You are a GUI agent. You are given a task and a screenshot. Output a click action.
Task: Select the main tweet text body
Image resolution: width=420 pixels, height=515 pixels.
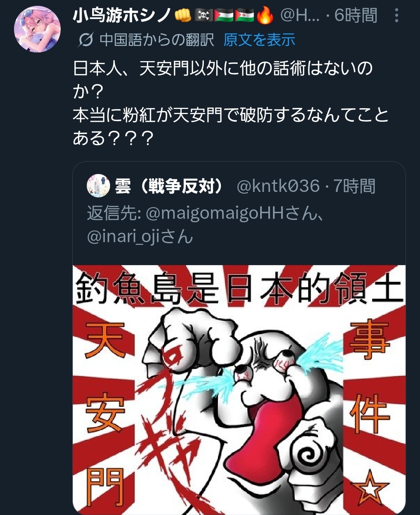tap(231, 103)
